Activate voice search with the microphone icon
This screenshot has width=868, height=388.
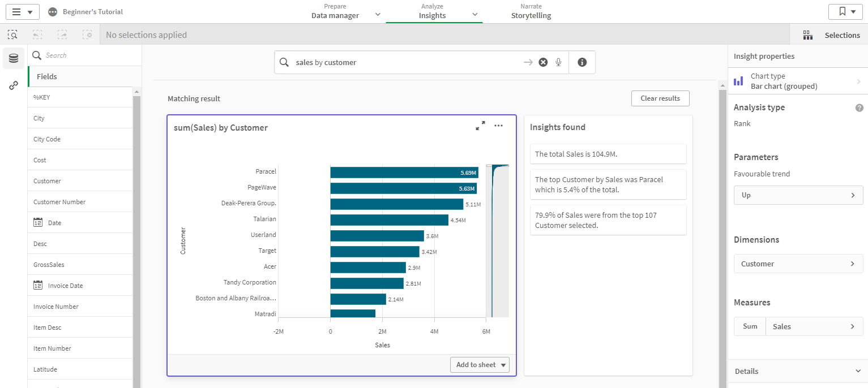click(558, 62)
